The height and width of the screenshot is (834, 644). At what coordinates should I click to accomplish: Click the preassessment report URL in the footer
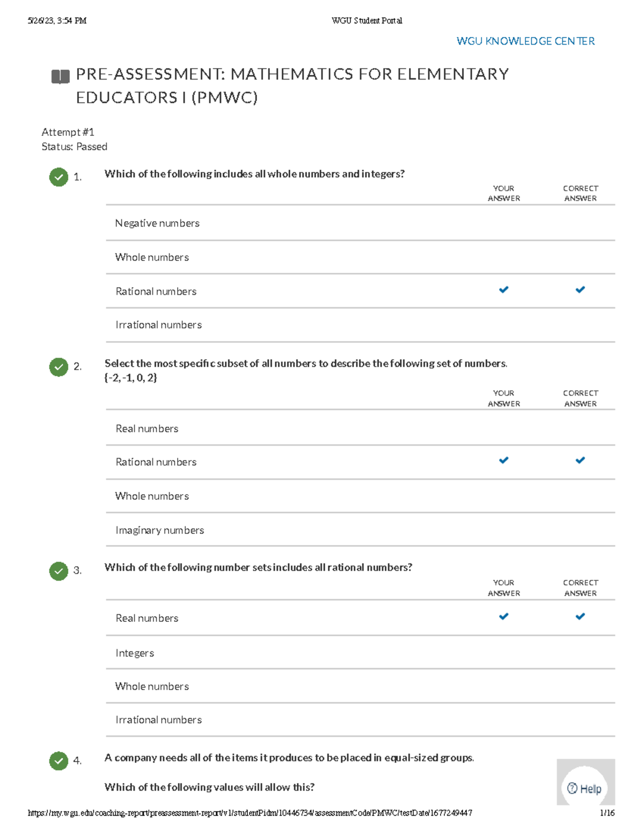tap(250, 813)
